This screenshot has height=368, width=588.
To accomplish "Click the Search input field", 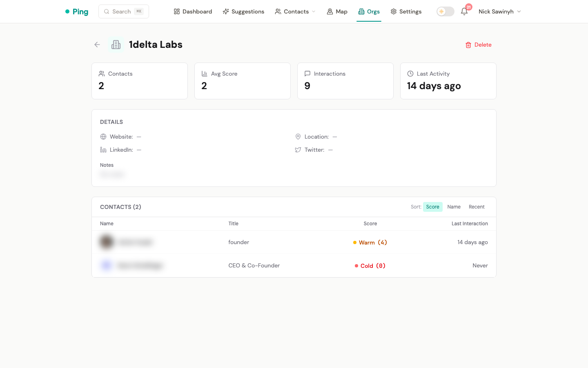I will (124, 11).
